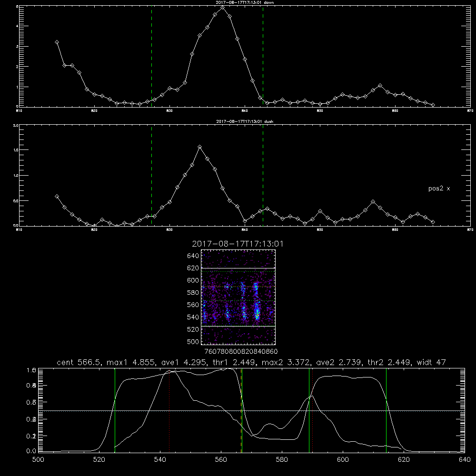Click the upper white horizontal line in the heatmap
This screenshot has height=476, width=476.
click(238, 268)
